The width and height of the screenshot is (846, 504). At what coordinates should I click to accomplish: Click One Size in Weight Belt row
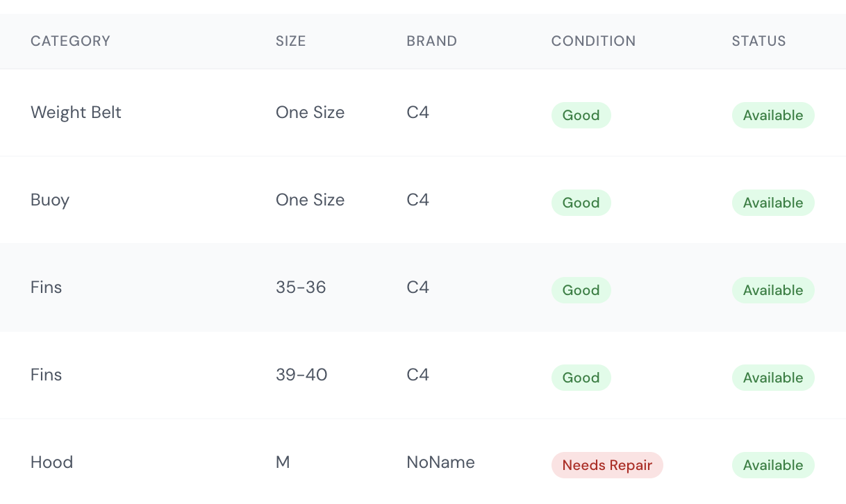pyautogui.click(x=310, y=112)
